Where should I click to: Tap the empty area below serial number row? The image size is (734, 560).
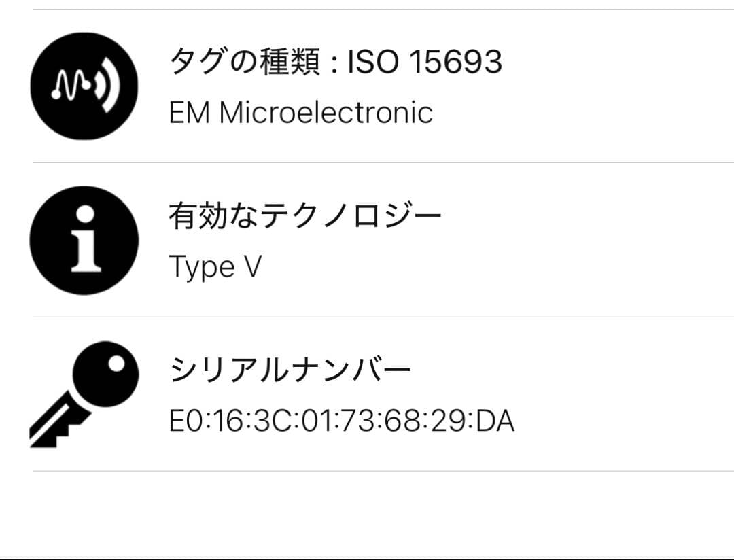[367, 514]
